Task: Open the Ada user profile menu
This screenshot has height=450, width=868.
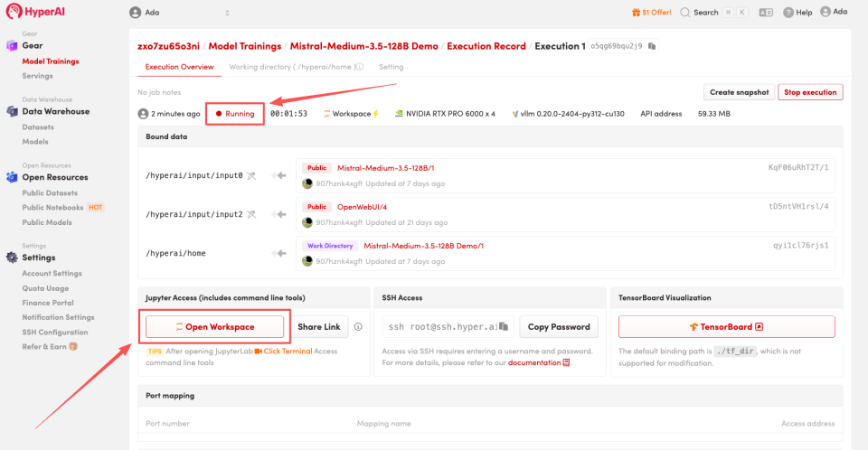Action: 834,12
